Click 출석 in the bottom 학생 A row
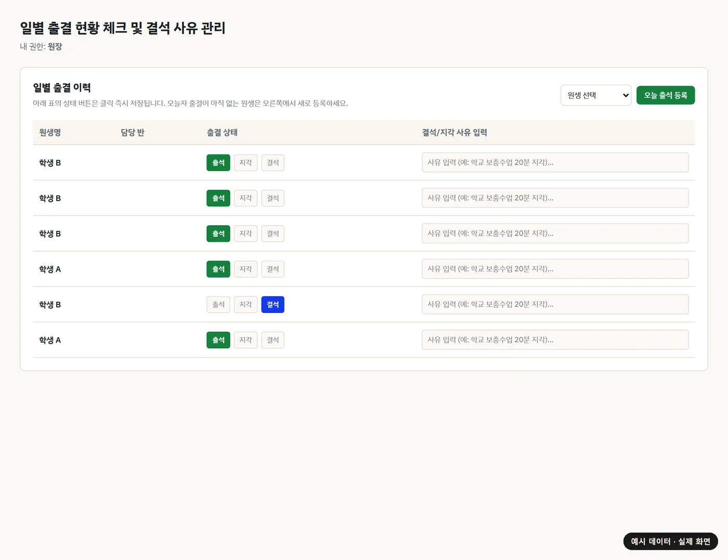Screen dimensions: 728x560 coord(218,340)
